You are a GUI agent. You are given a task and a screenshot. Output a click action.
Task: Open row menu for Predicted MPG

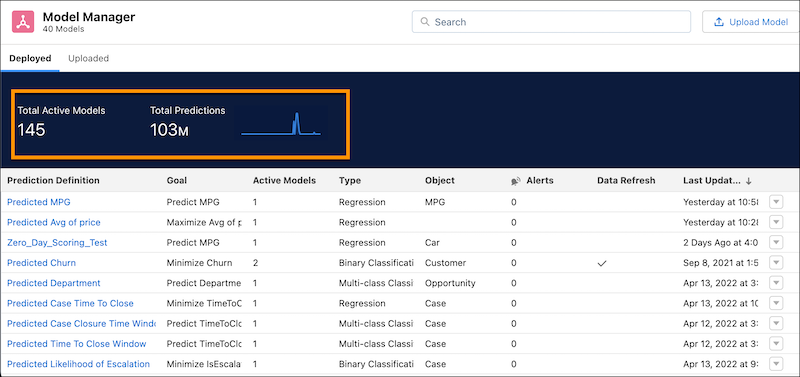(776, 202)
